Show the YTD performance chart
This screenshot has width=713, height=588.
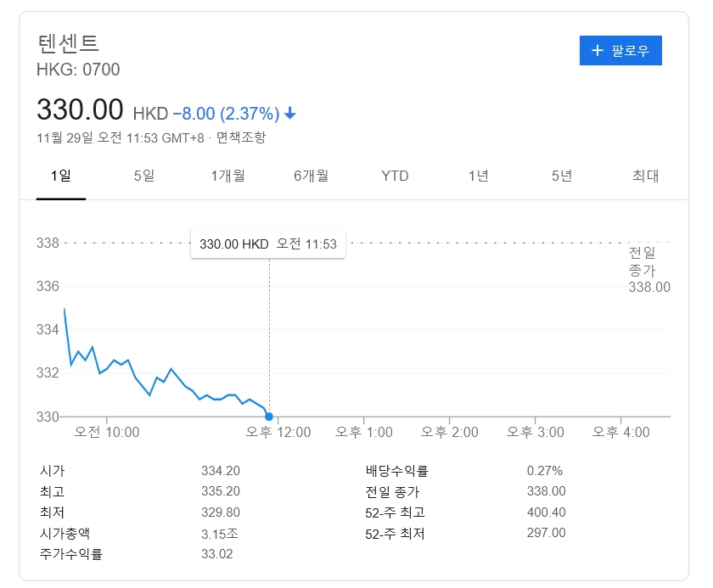[x=394, y=176]
